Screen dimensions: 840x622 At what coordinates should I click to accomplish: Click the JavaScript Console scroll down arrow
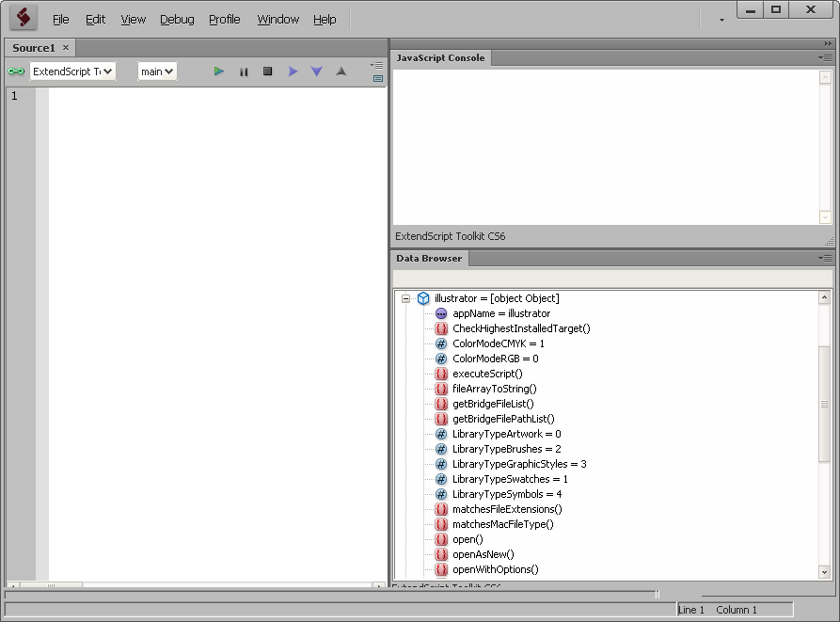pyautogui.click(x=825, y=217)
